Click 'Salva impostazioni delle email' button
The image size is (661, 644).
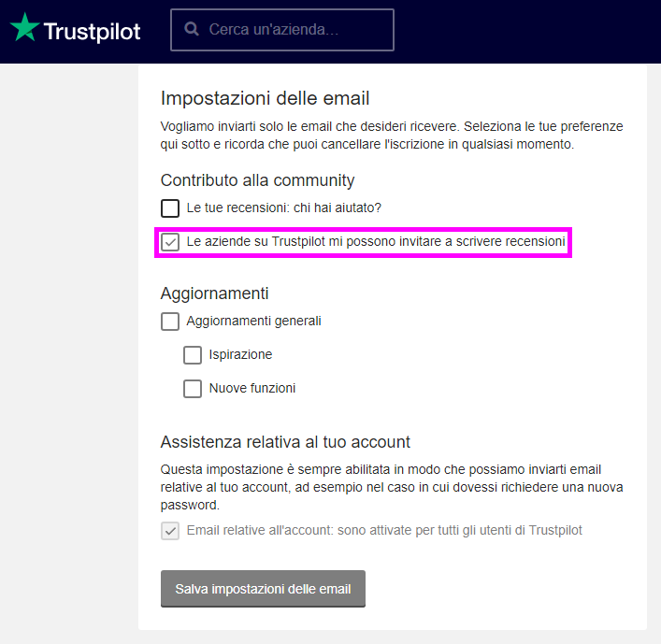(263, 589)
